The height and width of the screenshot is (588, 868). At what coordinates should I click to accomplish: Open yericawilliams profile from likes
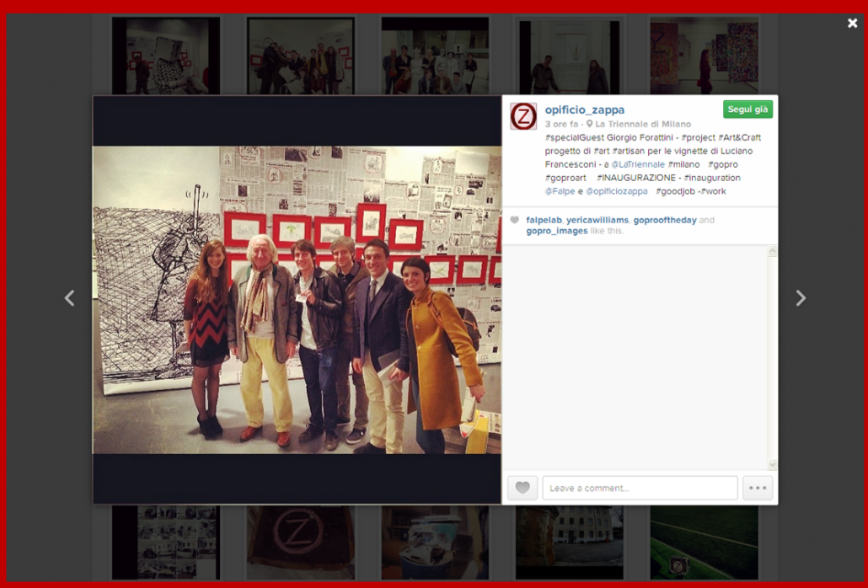point(597,220)
